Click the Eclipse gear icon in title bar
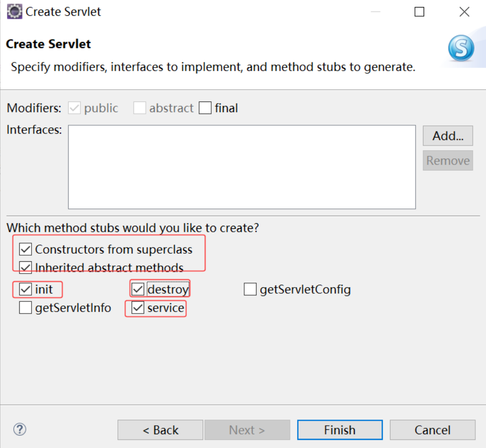The image size is (486, 448). (x=14, y=12)
